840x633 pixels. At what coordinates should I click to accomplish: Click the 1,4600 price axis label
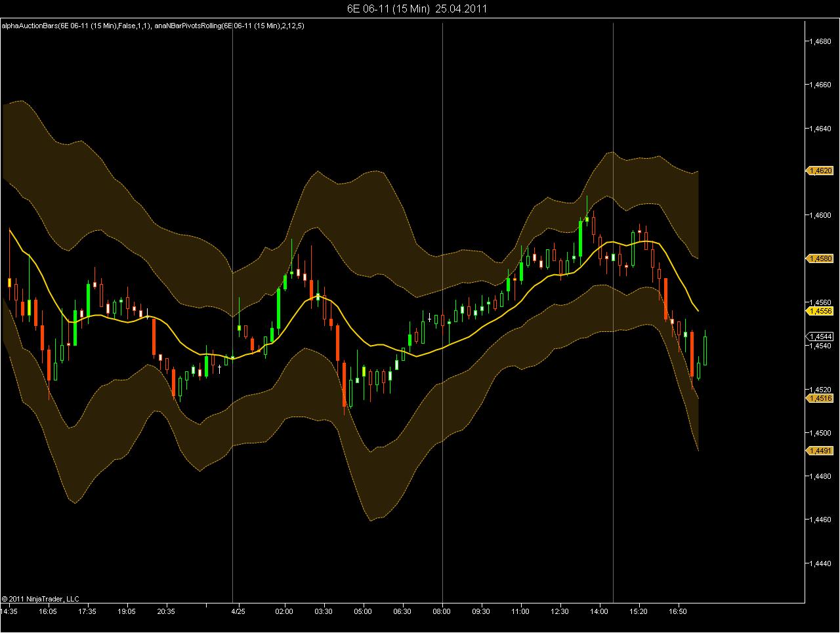click(821, 215)
